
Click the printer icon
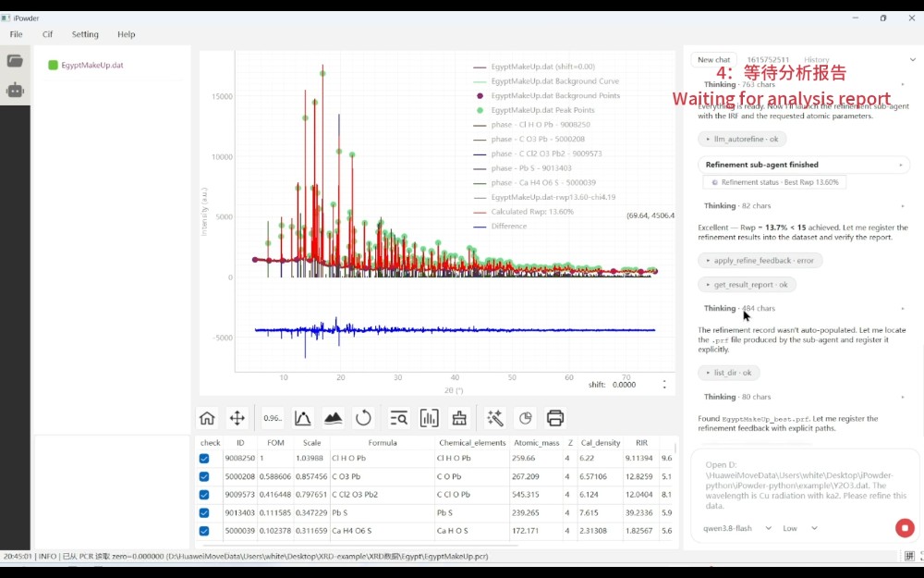click(555, 418)
